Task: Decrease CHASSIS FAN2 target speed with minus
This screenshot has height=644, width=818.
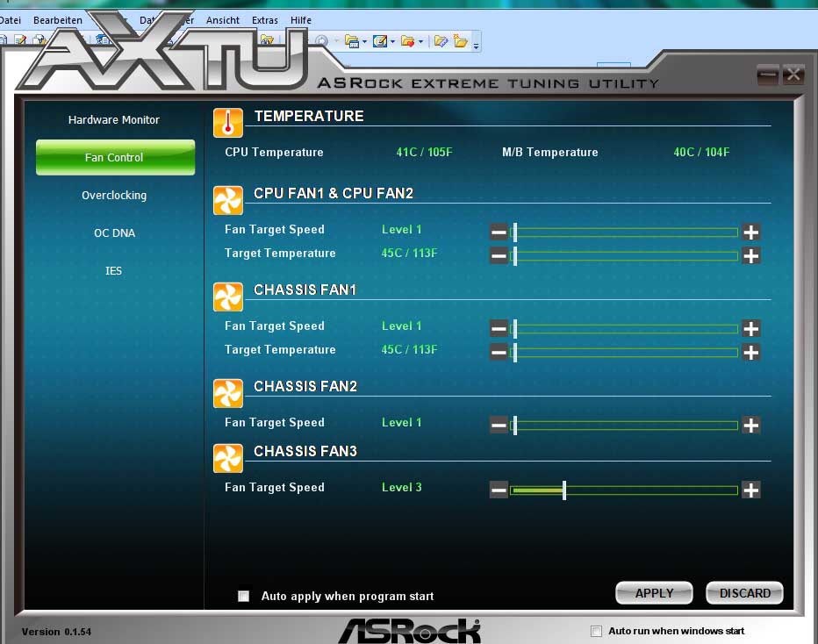Action: (x=499, y=425)
